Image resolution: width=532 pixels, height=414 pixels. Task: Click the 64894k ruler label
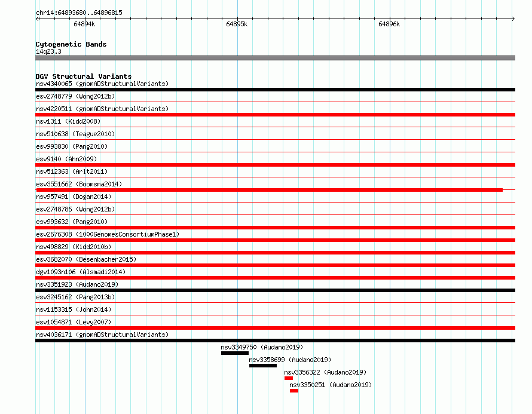pyautogui.click(x=84, y=24)
